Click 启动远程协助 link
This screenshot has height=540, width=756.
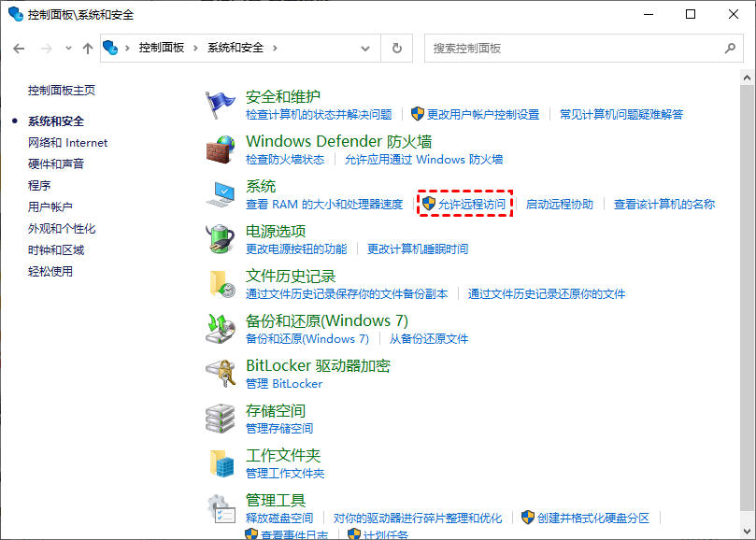(x=559, y=204)
